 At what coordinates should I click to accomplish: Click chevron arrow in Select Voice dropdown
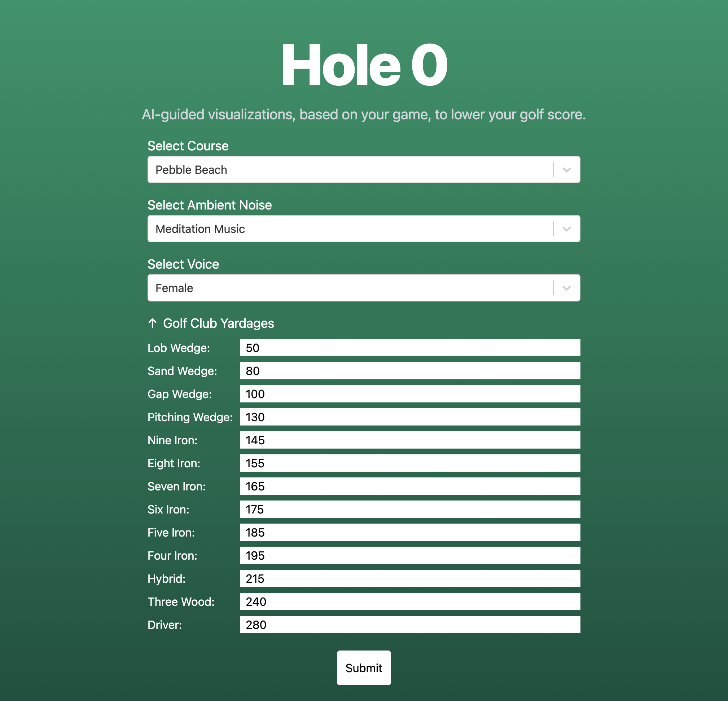tap(566, 288)
